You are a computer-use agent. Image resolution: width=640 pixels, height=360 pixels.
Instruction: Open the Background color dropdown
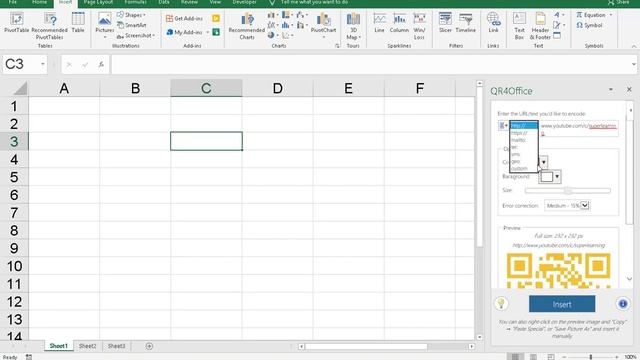[557, 177]
